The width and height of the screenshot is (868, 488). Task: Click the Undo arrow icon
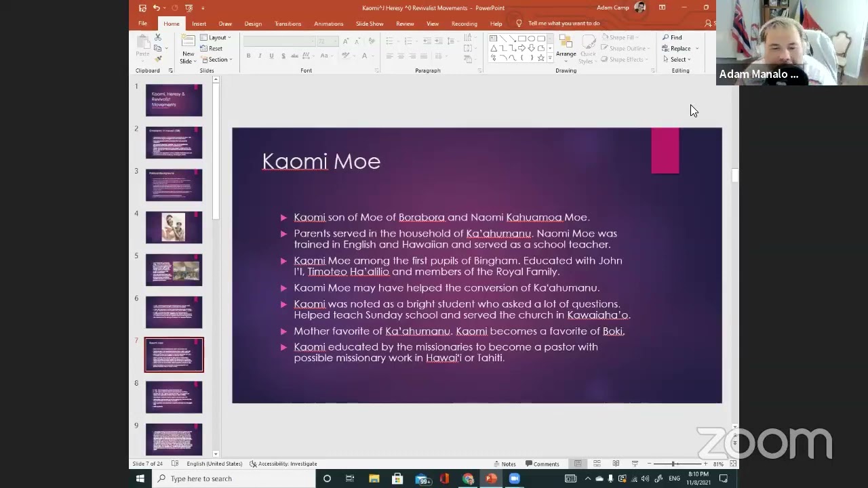[x=157, y=8]
